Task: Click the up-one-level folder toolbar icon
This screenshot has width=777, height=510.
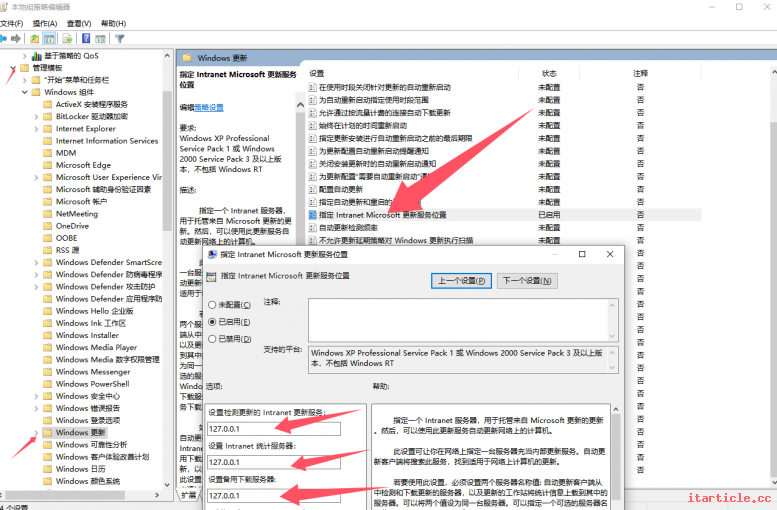Action: [35, 39]
